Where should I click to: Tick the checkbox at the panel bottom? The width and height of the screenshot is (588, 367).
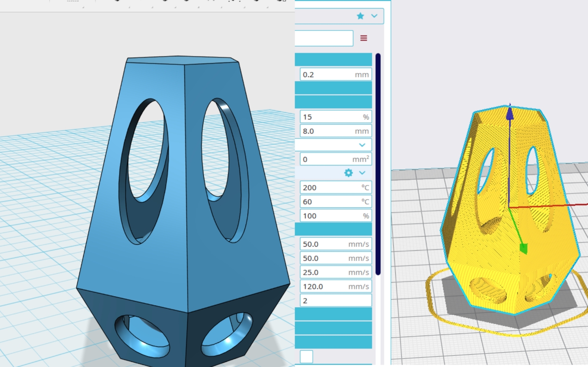click(307, 357)
